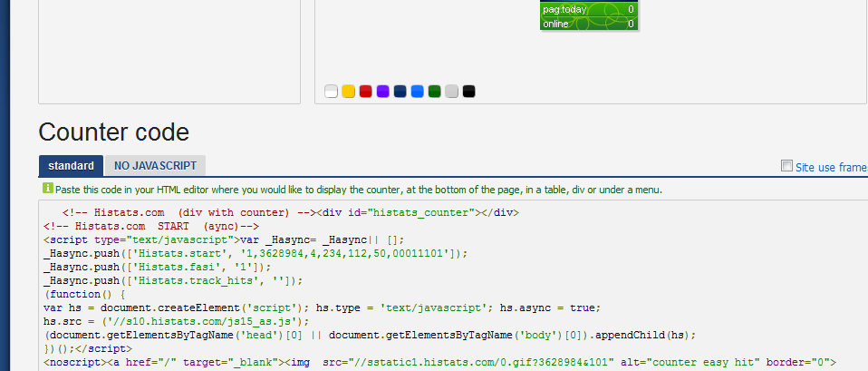Select the yellow color swatch

pyautogui.click(x=348, y=92)
